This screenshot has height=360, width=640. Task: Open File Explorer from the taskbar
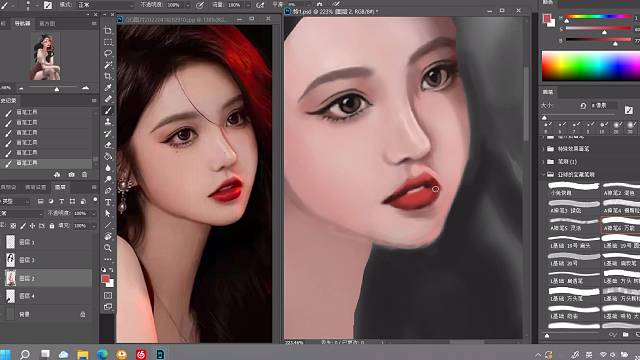pyautogui.click(x=83, y=354)
